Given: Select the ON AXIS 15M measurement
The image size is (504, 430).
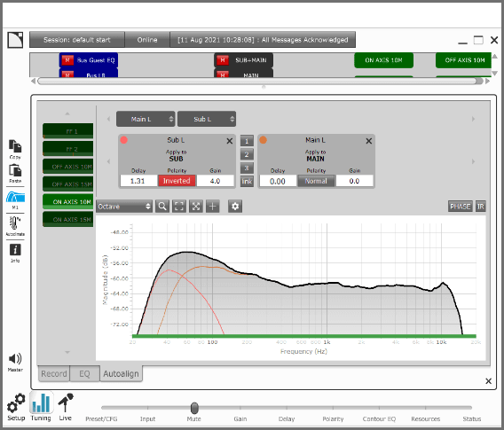Looking at the screenshot, I should (x=68, y=219).
